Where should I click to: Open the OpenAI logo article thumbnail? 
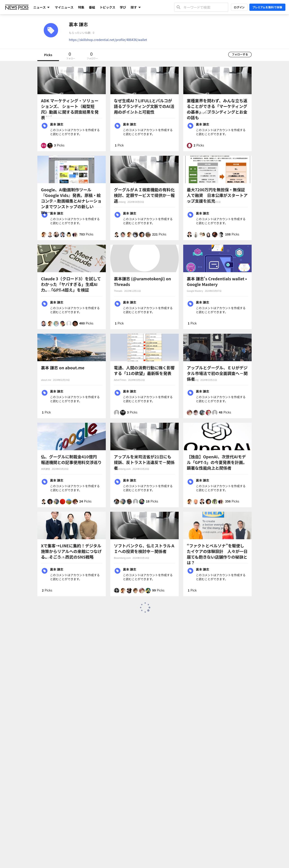217,436
